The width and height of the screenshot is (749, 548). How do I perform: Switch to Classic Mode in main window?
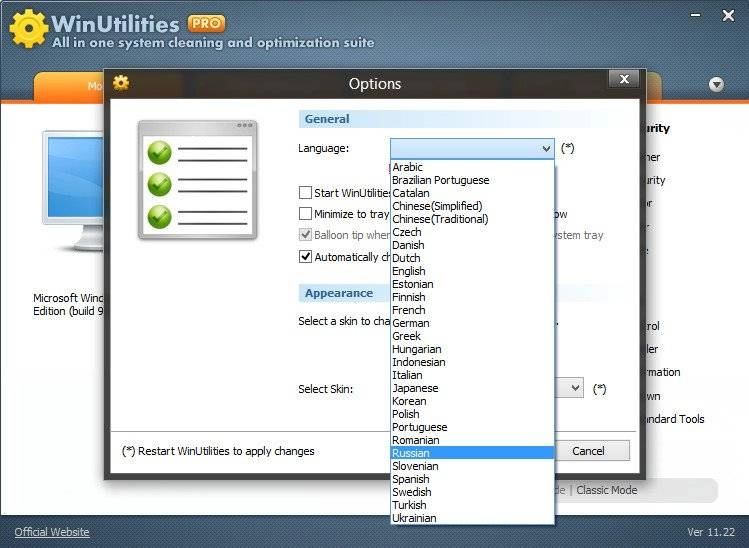coord(607,490)
